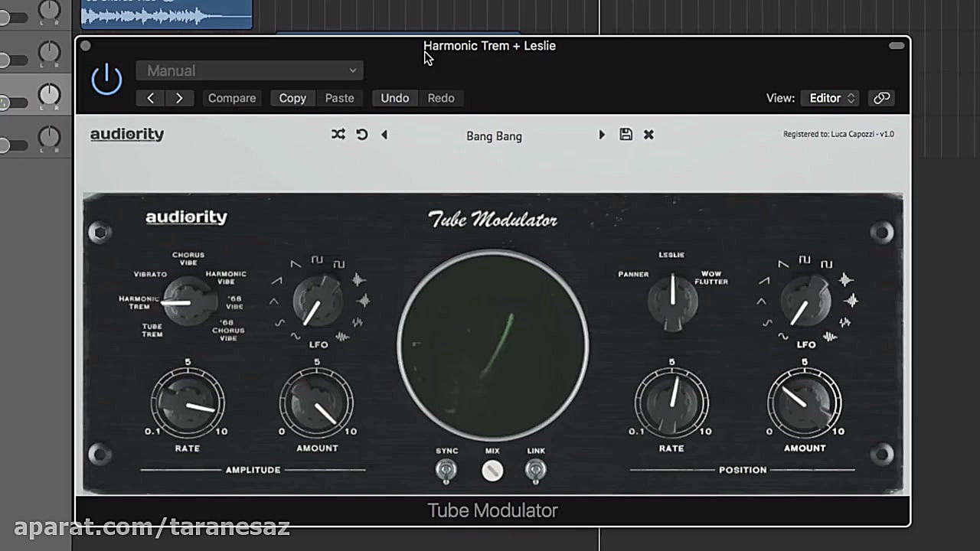The image size is (980, 551).
Task: Click the randomize presets shuffle icon
Action: (x=338, y=134)
